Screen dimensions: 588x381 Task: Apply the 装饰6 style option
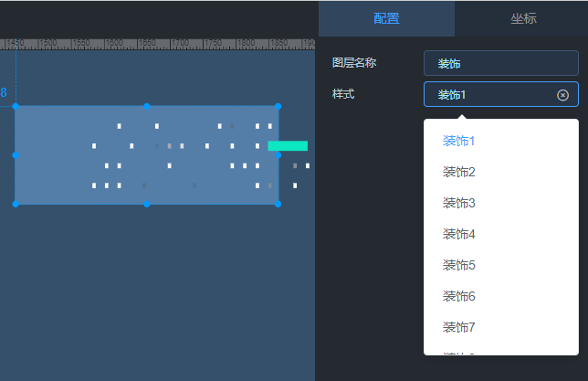[459, 296]
